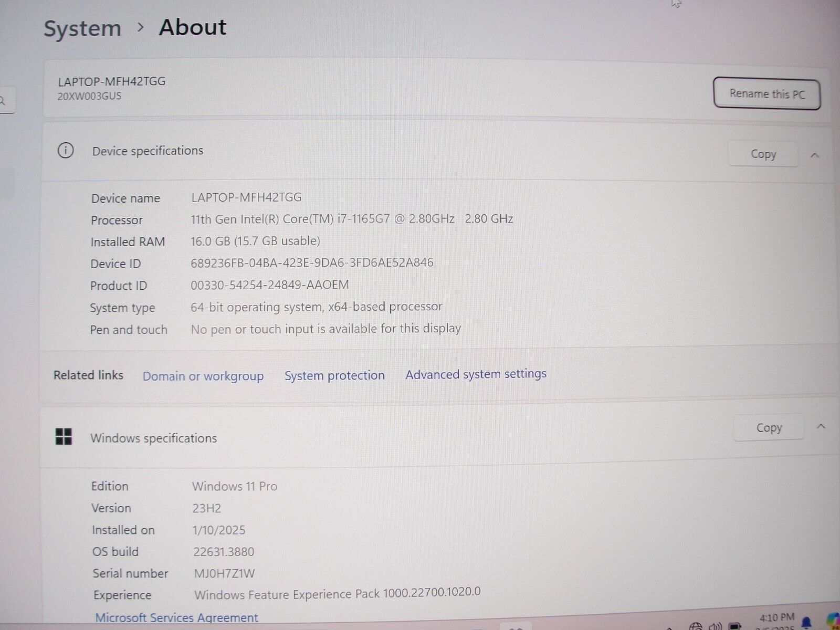Select the Serial number MJ0H7Z1W

224,574
